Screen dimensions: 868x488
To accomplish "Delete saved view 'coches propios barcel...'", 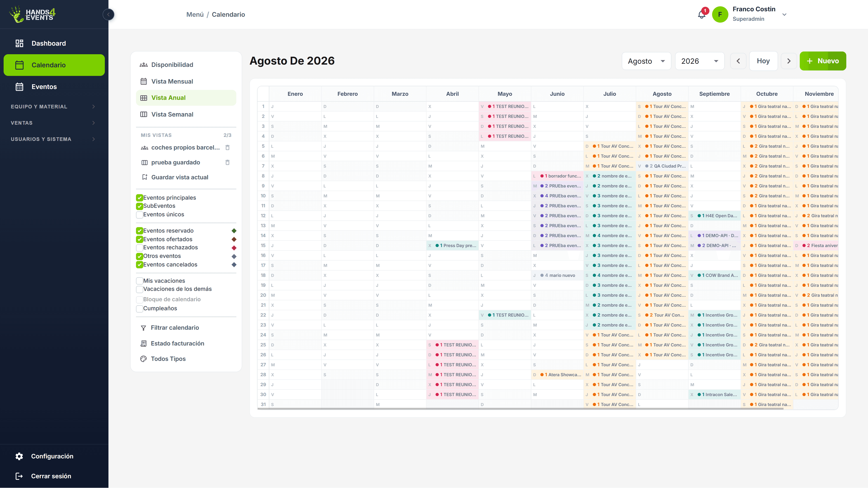I will (x=227, y=148).
